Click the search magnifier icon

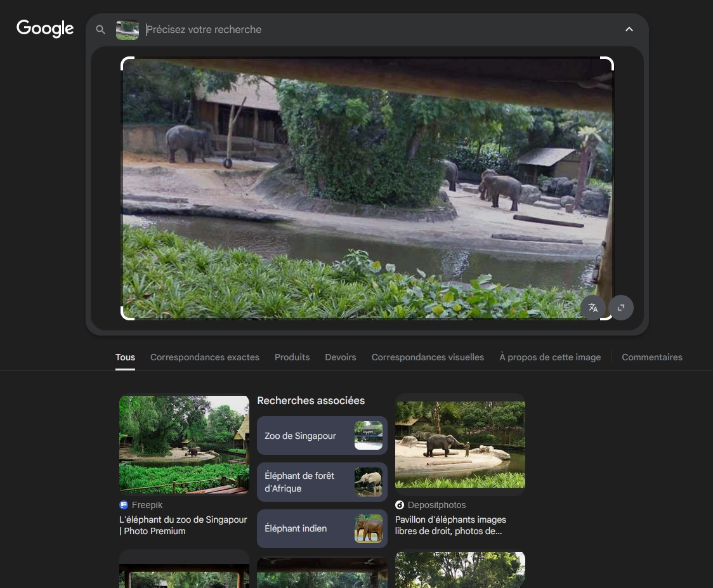tap(100, 29)
